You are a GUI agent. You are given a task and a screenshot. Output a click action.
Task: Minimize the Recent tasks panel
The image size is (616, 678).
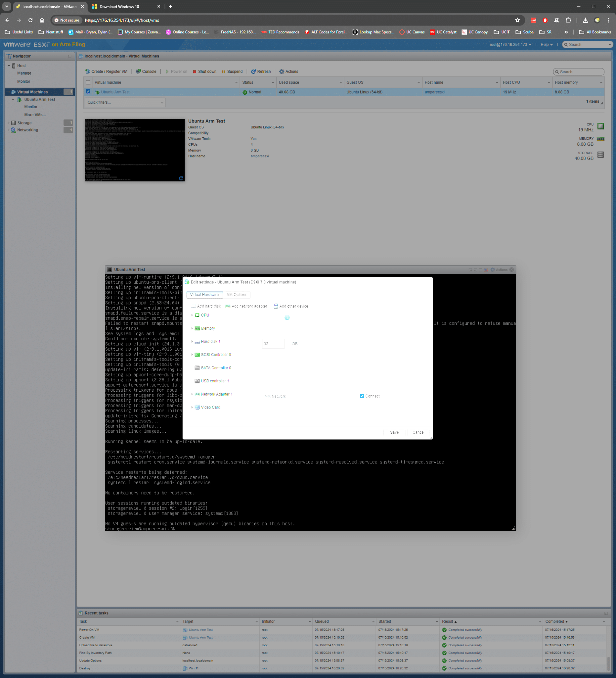click(x=606, y=613)
